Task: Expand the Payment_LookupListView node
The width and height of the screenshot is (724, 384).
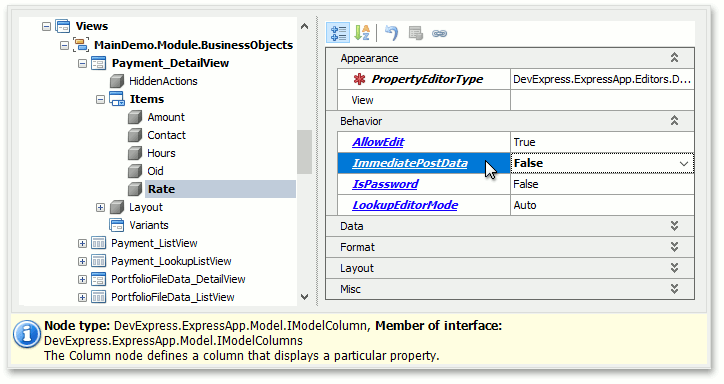Action: pyautogui.click(x=82, y=261)
